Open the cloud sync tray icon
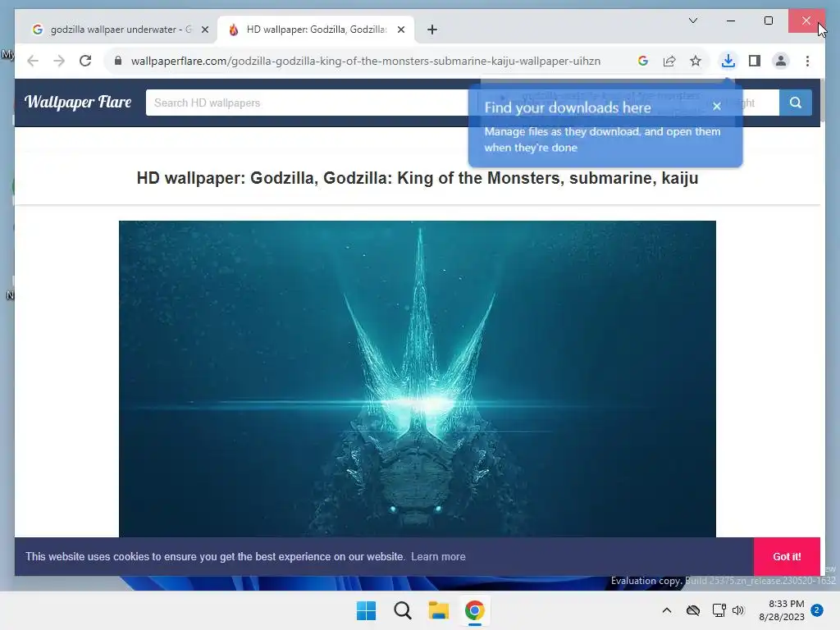840x630 pixels. click(693, 610)
